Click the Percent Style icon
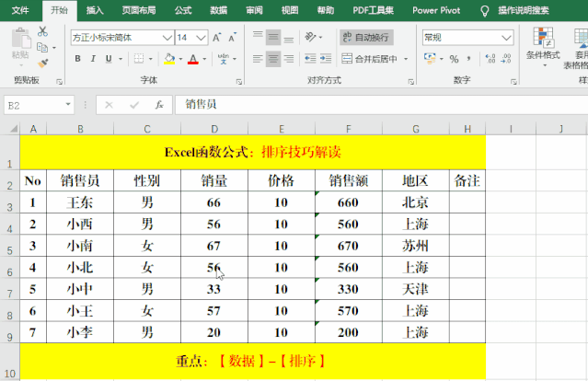This screenshot has width=588, height=381. (455, 59)
